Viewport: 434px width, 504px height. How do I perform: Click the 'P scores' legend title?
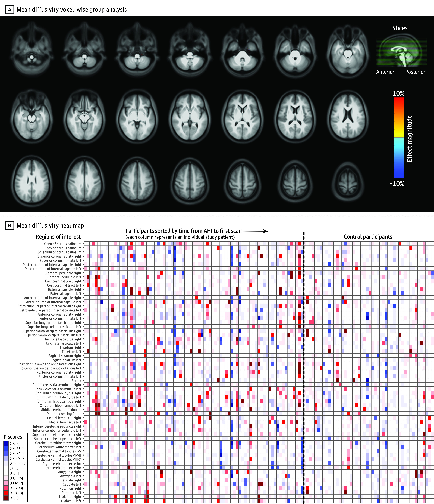coord(13,437)
